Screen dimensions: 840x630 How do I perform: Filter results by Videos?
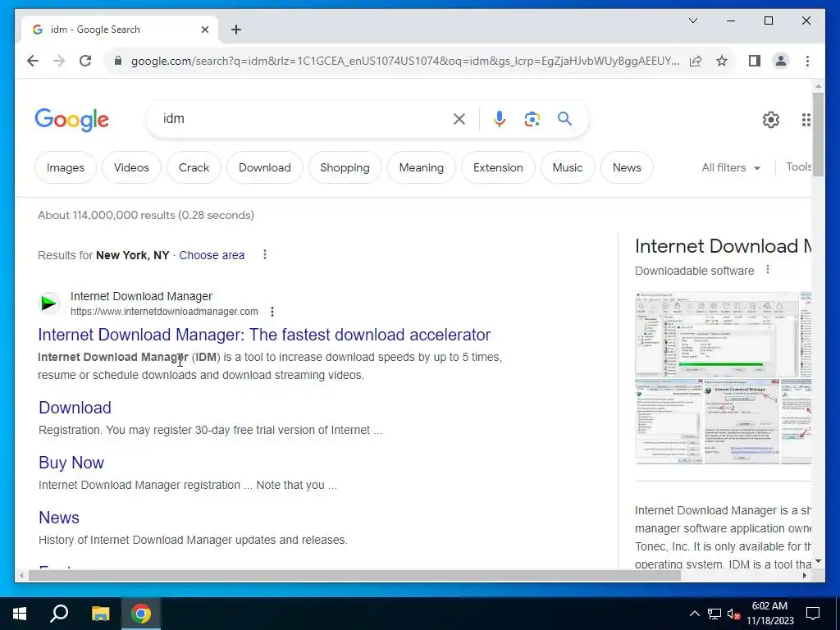(x=131, y=167)
